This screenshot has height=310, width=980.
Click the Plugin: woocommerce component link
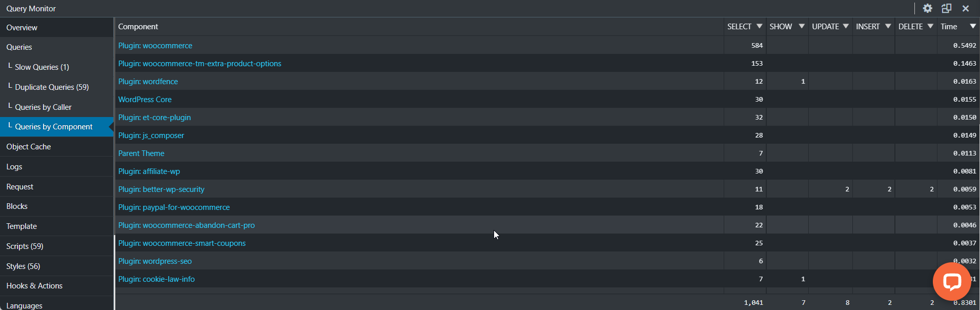155,46
